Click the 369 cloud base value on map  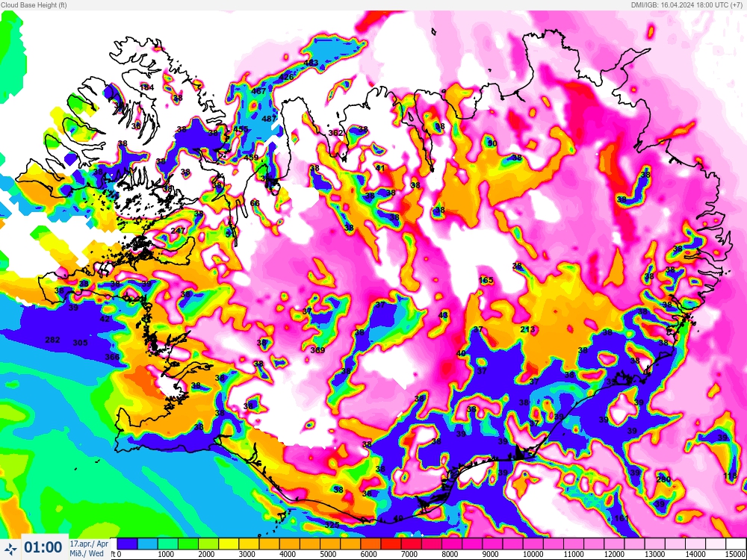tap(317, 350)
